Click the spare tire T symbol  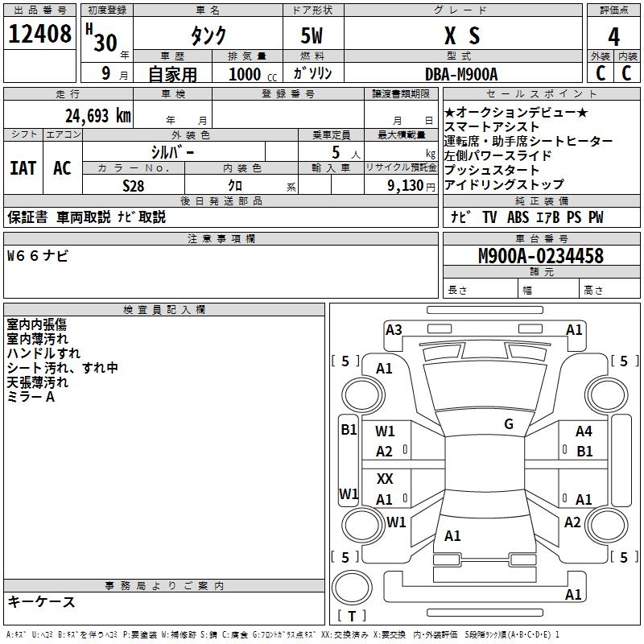point(352,616)
